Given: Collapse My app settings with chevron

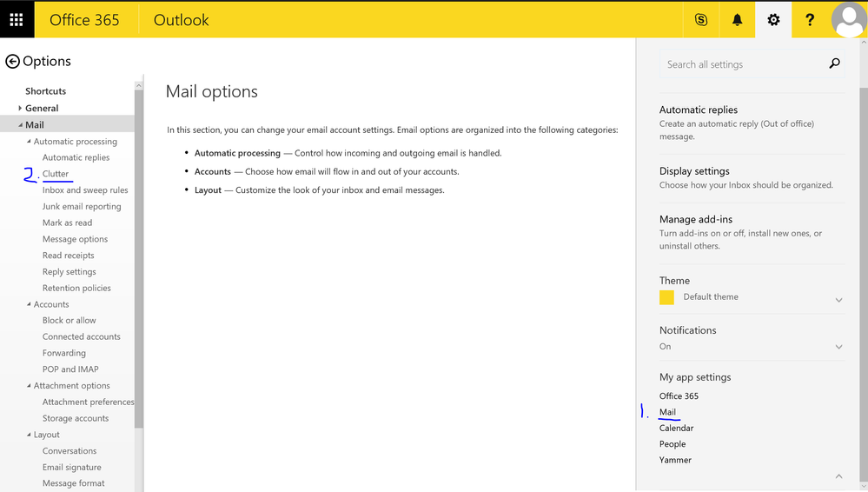Looking at the screenshot, I should pos(838,476).
